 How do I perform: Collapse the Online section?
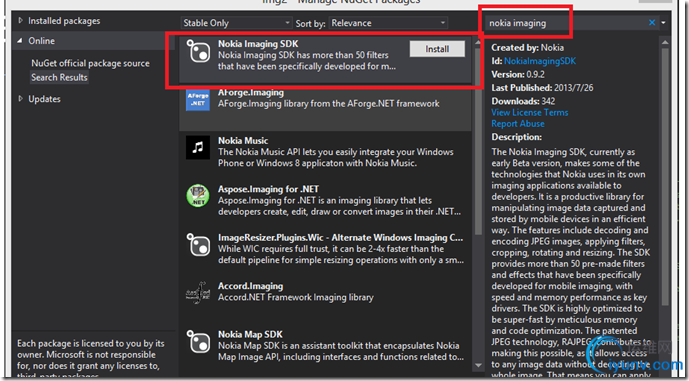point(20,41)
